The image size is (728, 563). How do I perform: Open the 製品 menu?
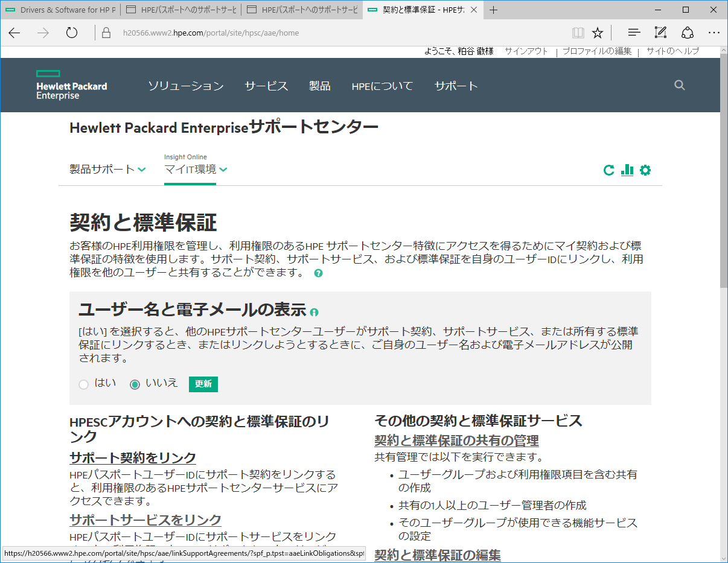[x=320, y=86]
